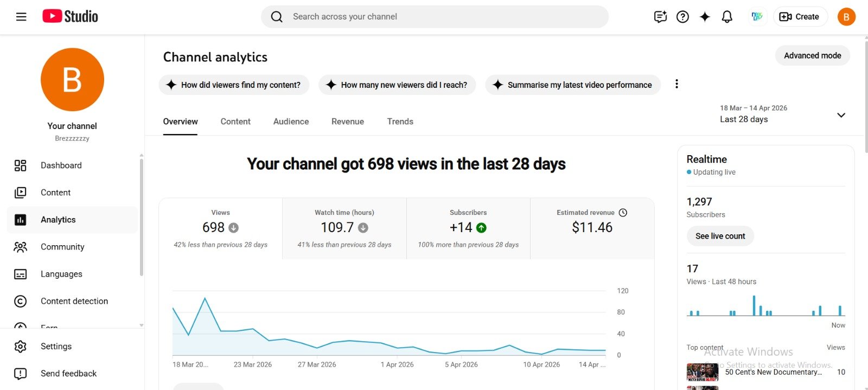The height and width of the screenshot is (390, 868).
Task: Click the YouTube Studio logo
Action: click(71, 16)
